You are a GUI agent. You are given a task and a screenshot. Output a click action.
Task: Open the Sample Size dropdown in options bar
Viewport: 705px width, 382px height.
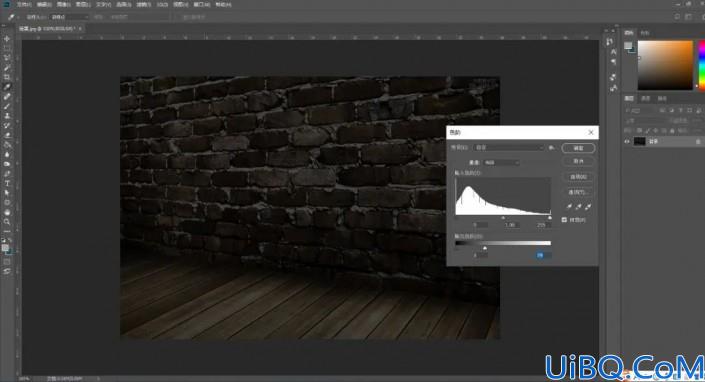pyautogui.click(x=69, y=17)
